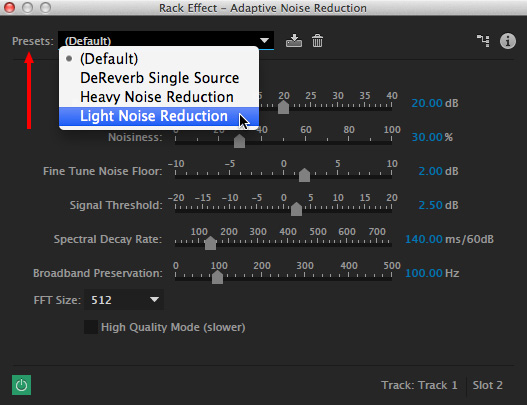This screenshot has width=527, height=405.
Task: Click the info help icon
Action: pyautogui.click(x=508, y=41)
